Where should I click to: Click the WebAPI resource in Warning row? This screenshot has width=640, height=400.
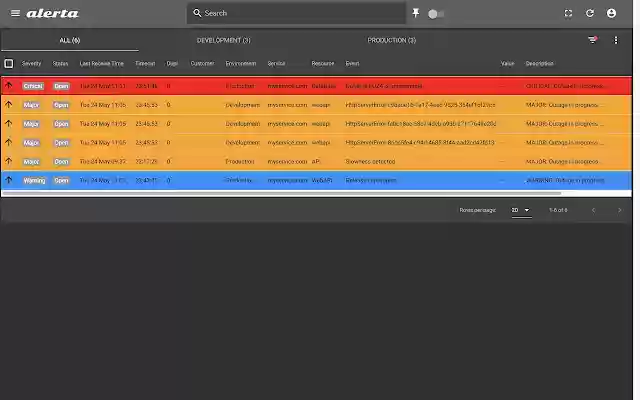(322, 180)
